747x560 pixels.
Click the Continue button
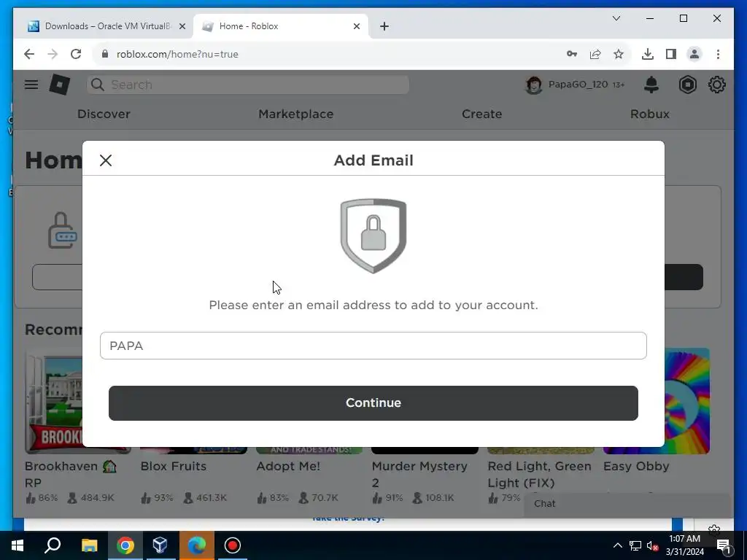coord(373,402)
